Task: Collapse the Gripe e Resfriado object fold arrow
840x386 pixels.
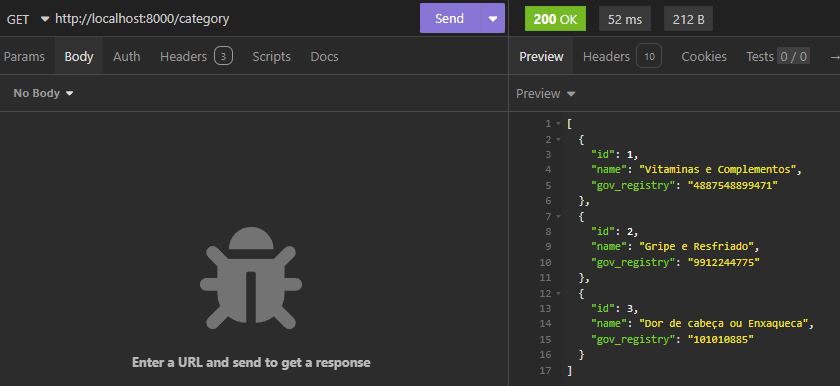Action: point(559,216)
